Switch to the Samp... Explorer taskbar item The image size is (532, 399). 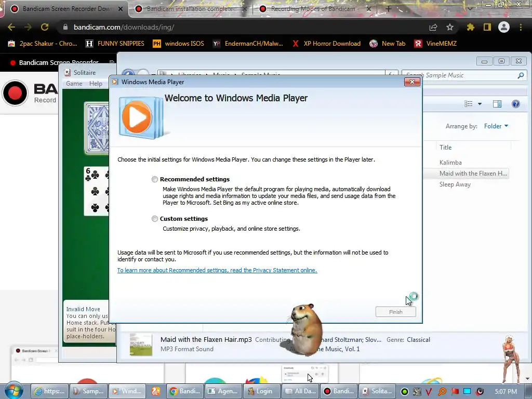(89, 391)
